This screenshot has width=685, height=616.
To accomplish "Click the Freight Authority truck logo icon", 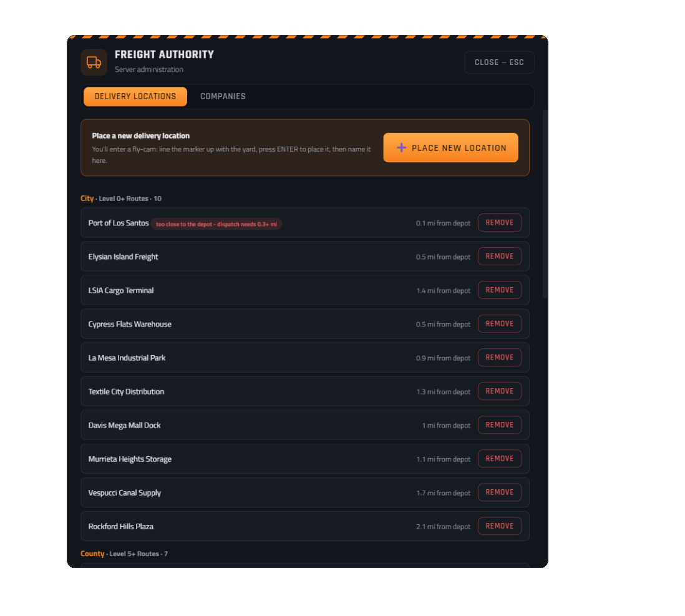I will click(x=94, y=62).
